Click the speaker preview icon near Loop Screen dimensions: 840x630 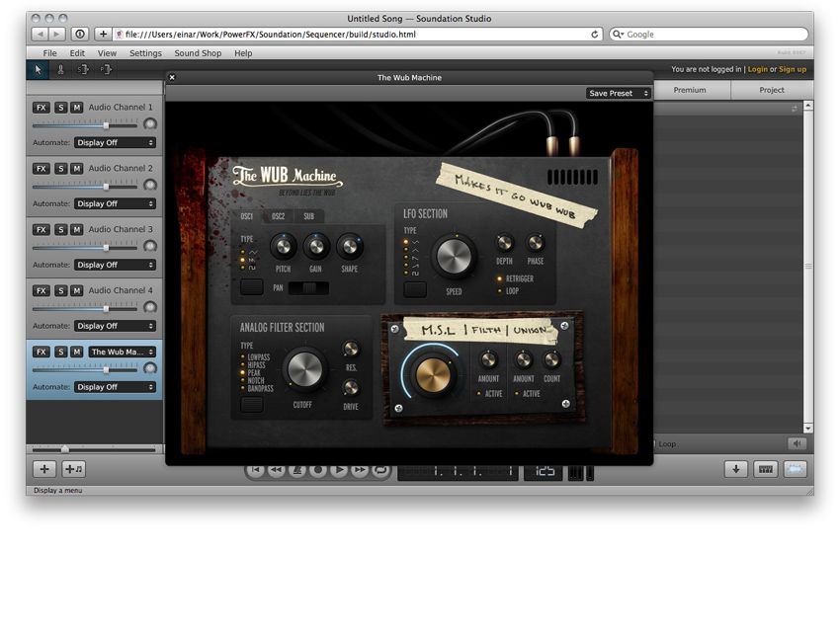798,443
